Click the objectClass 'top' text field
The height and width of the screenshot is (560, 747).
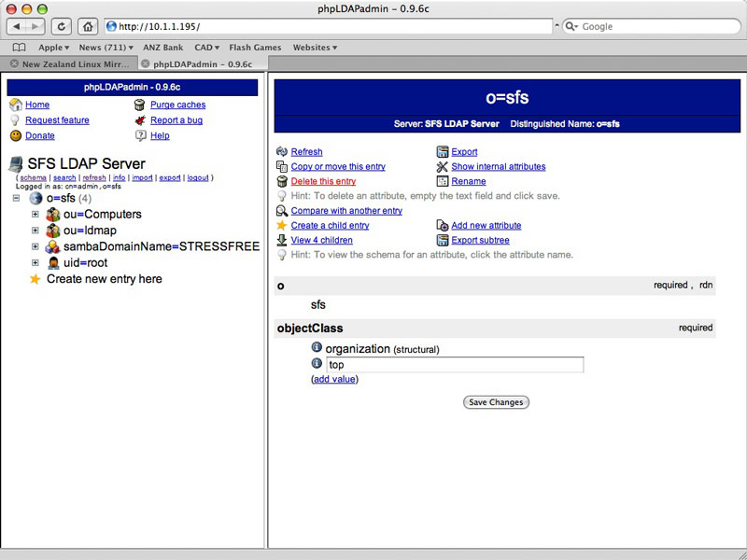(x=455, y=365)
